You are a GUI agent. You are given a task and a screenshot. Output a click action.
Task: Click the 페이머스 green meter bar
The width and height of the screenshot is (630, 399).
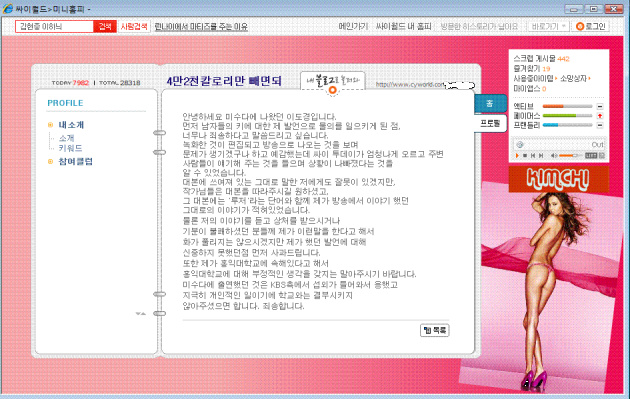pyautogui.click(x=567, y=116)
